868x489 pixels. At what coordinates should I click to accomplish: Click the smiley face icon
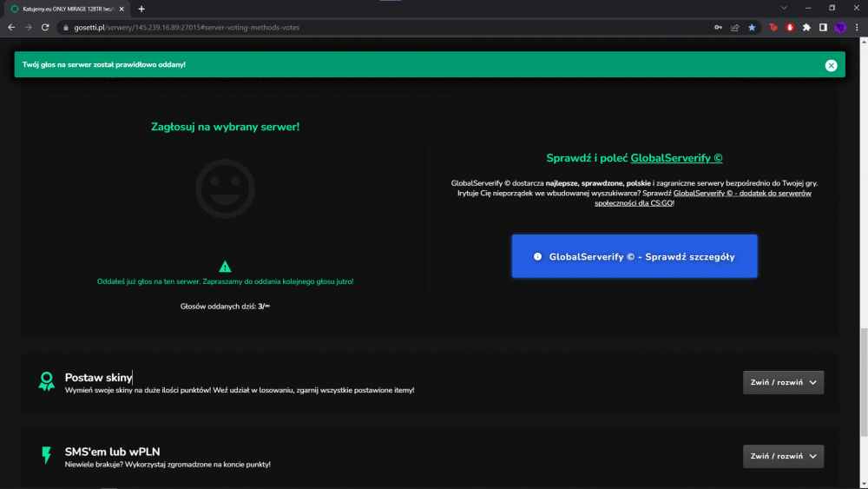[226, 188]
